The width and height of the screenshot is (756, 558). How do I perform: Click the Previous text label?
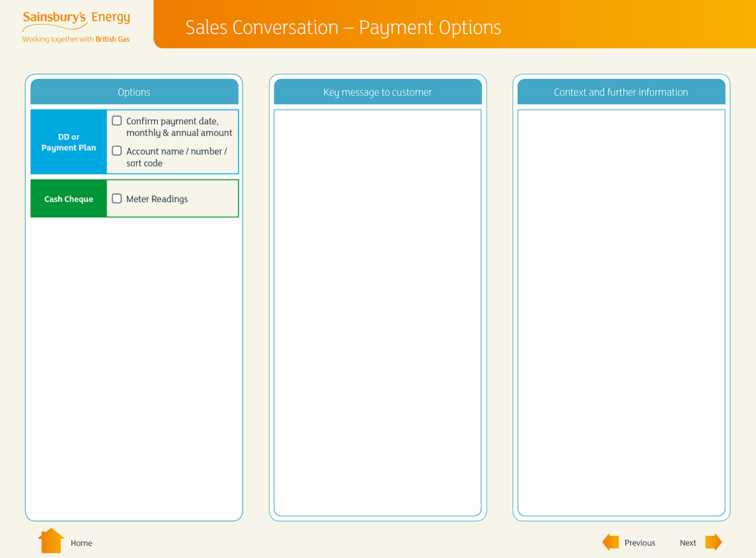[x=640, y=543]
